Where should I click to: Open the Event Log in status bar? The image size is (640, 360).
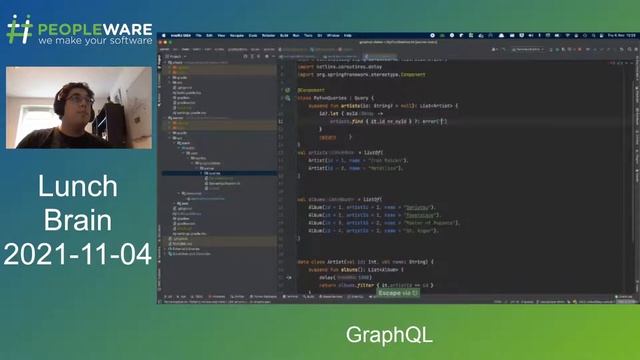(623, 297)
